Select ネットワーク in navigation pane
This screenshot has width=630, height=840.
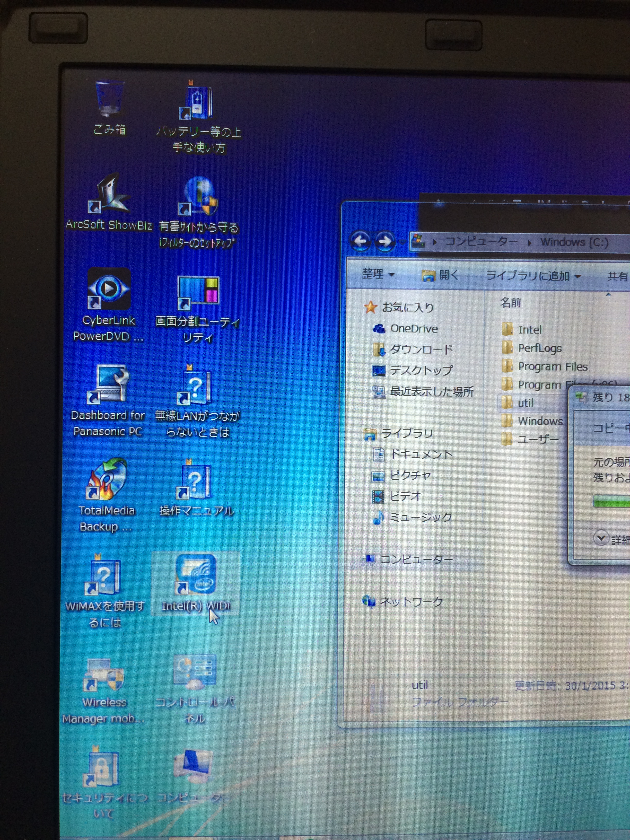click(403, 601)
